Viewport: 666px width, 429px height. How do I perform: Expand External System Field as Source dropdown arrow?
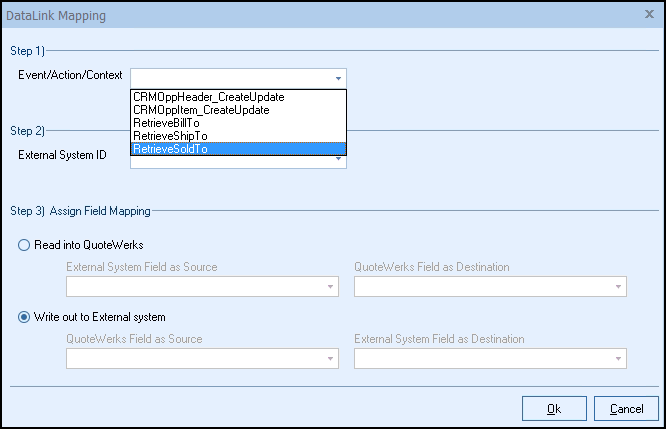(x=329, y=287)
